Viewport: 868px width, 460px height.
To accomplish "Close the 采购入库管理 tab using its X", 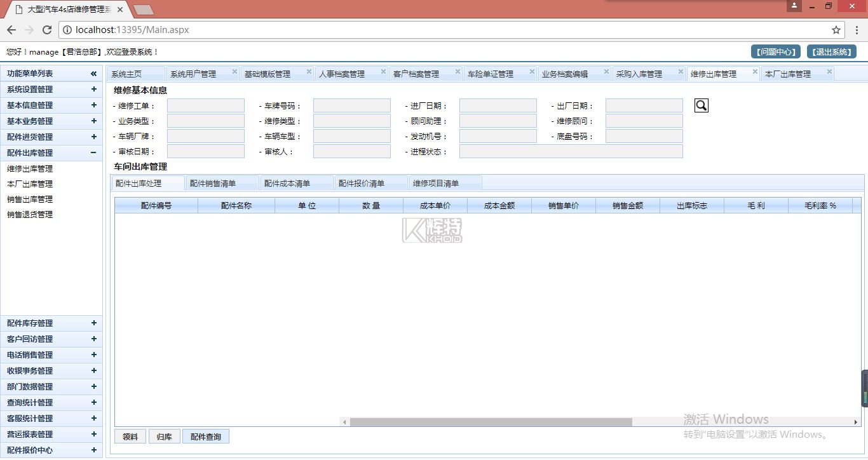I will pos(681,72).
